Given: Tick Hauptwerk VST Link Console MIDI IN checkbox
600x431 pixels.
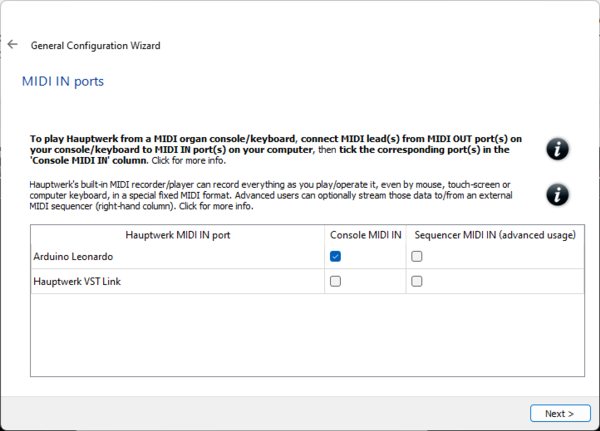Looking at the screenshot, I should [335, 281].
